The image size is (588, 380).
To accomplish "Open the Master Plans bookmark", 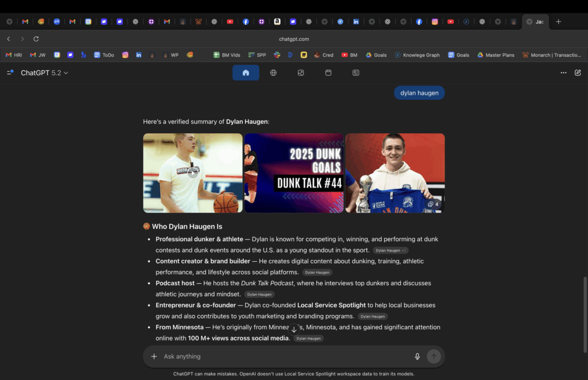I will [496, 55].
